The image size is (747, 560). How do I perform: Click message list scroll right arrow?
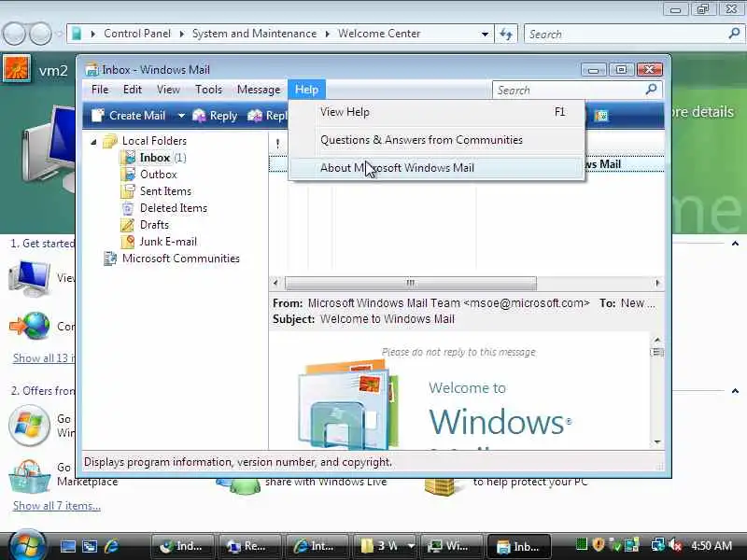tap(657, 283)
